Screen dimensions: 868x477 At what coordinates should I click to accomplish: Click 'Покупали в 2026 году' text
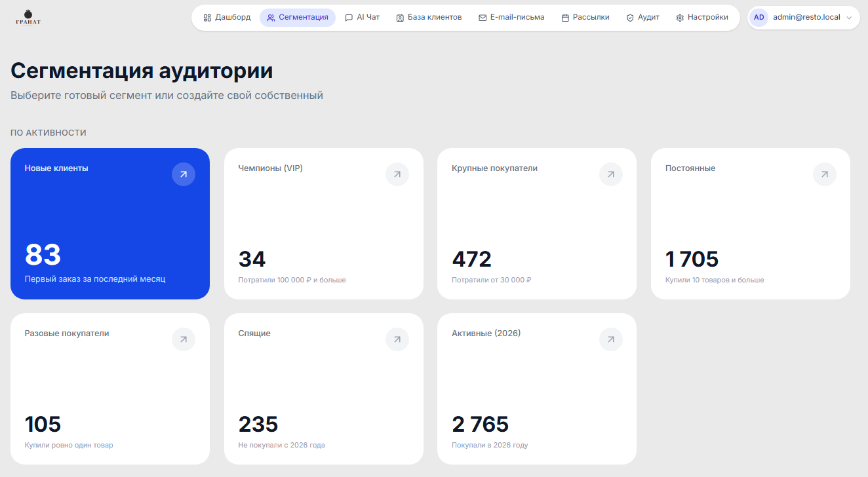pyautogui.click(x=490, y=445)
